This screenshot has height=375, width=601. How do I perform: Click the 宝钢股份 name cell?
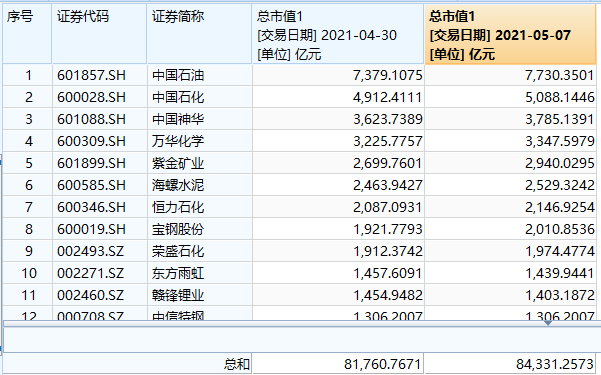click(200, 229)
